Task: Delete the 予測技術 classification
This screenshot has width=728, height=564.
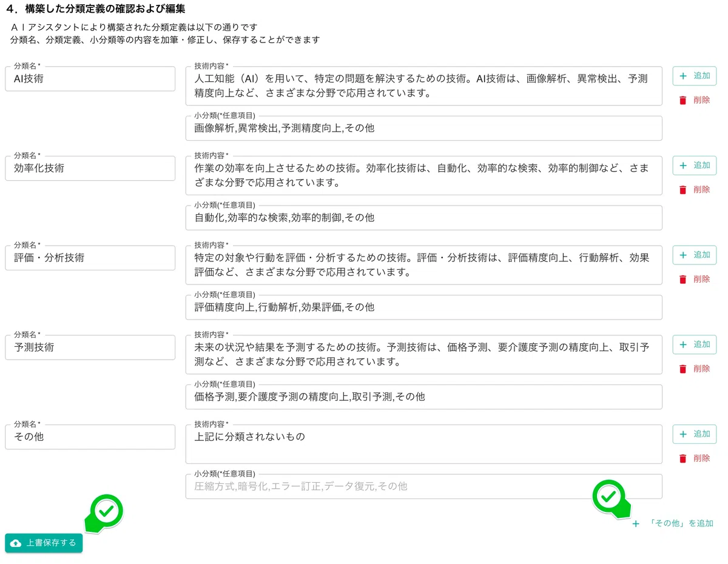Action: (x=694, y=369)
